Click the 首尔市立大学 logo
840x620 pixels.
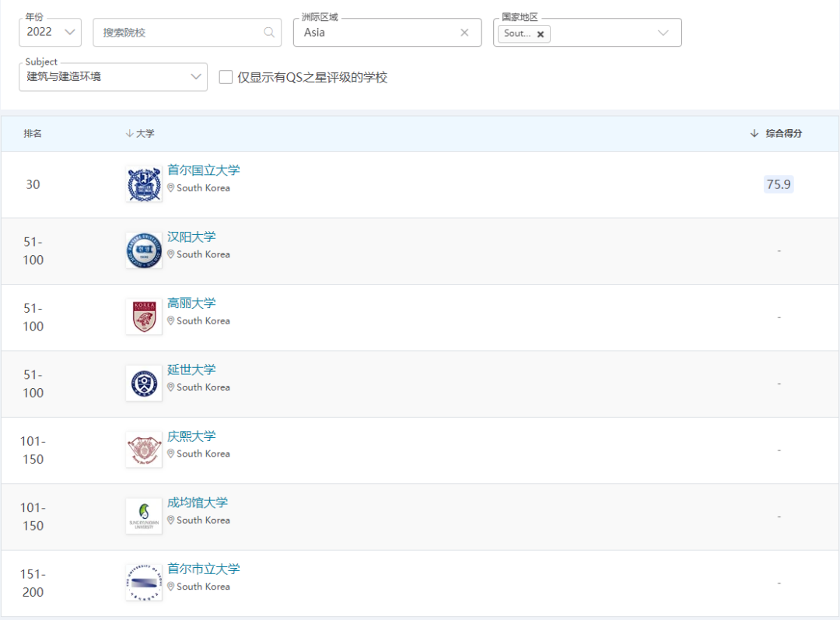(144, 583)
